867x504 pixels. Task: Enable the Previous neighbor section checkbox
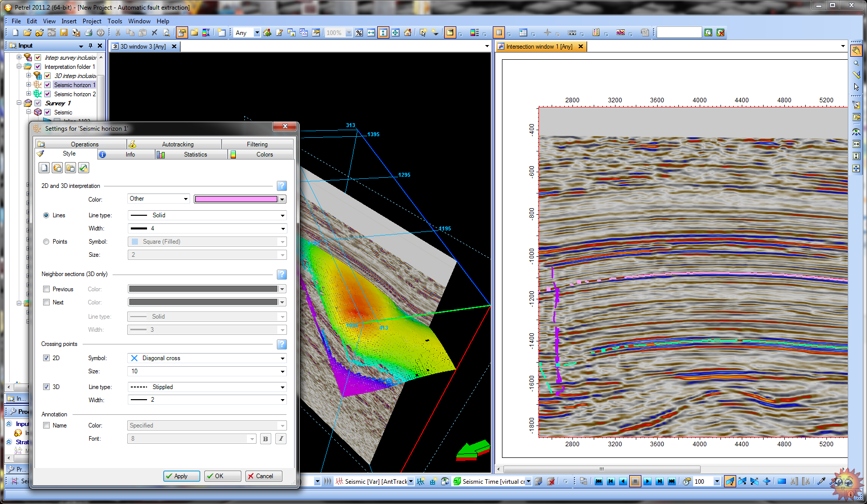coord(46,289)
